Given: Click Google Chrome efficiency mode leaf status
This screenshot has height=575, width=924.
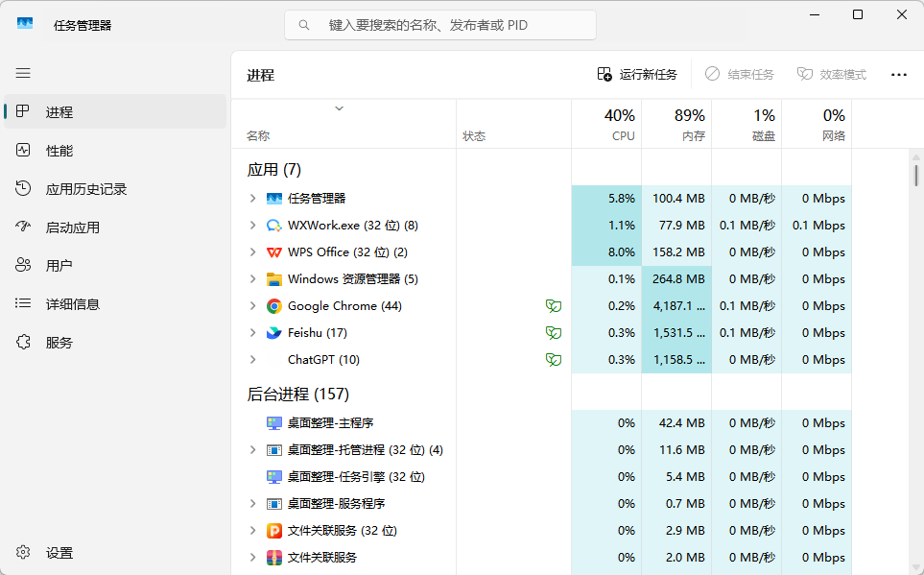Looking at the screenshot, I should click(554, 306).
